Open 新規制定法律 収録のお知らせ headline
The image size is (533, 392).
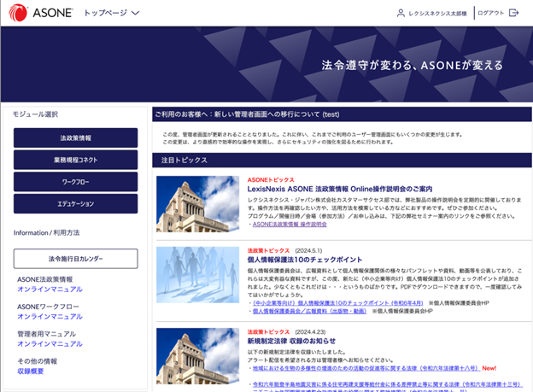(291, 341)
